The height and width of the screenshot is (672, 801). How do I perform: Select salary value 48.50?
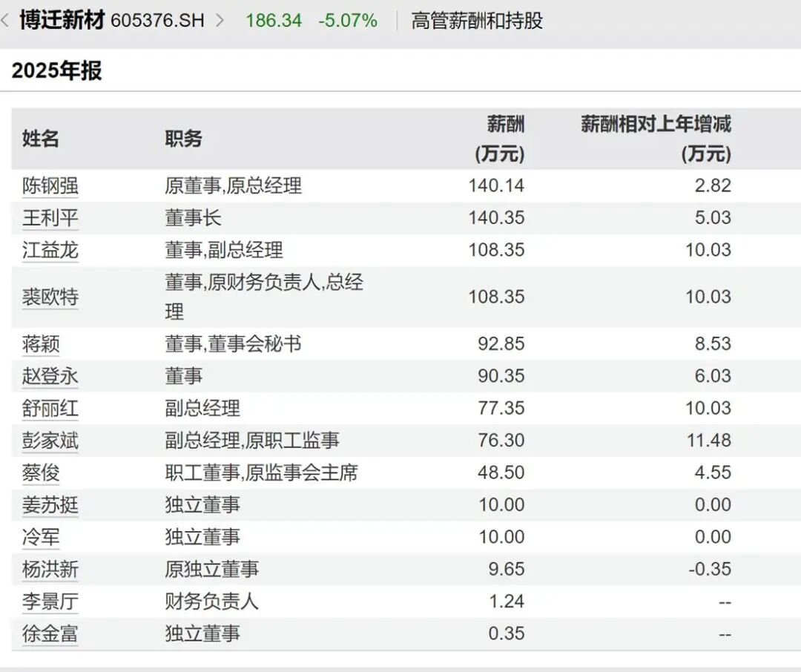(x=501, y=472)
